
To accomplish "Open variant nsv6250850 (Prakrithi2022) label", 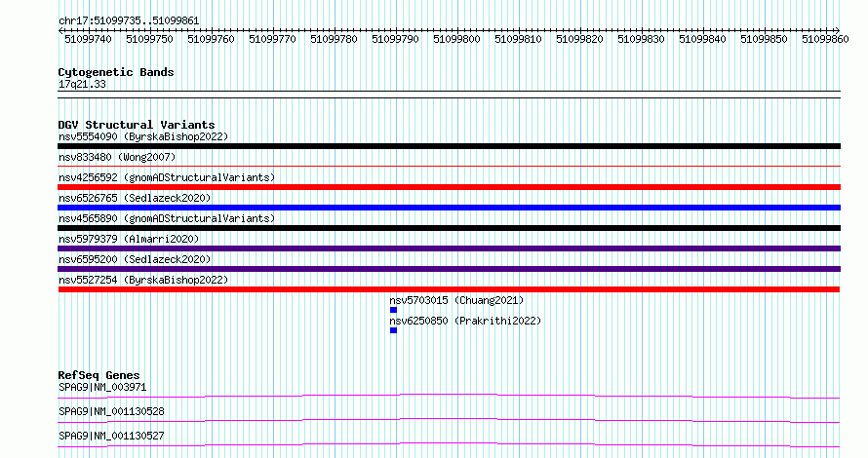I will (x=465, y=321).
